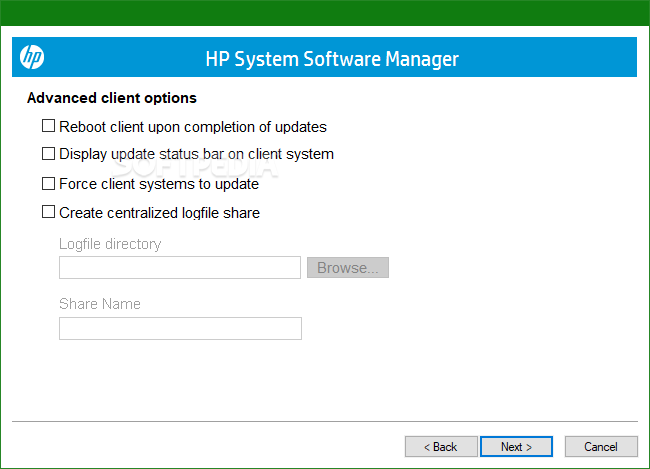Click the Browse... button
Viewport: 650px width, 469px height.
point(348,267)
